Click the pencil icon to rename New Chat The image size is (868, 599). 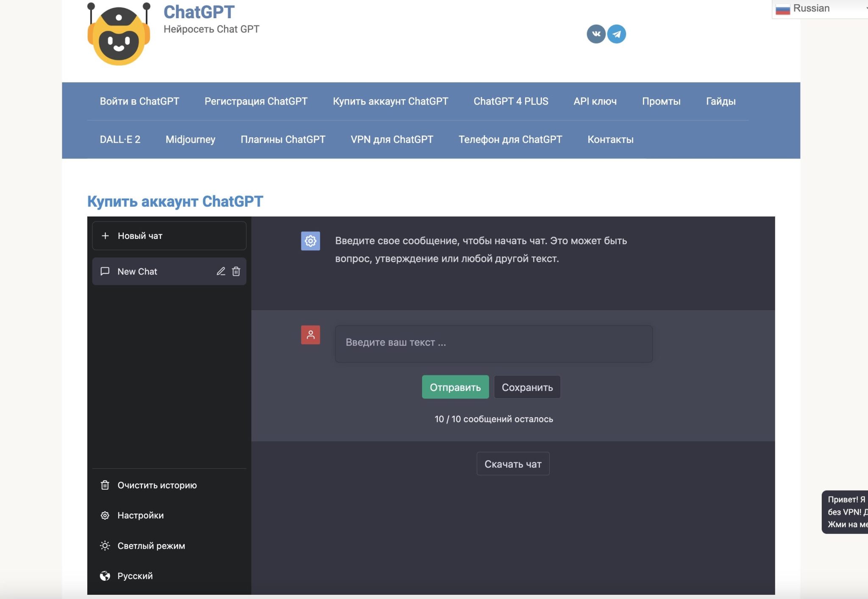tap(221, 271)
